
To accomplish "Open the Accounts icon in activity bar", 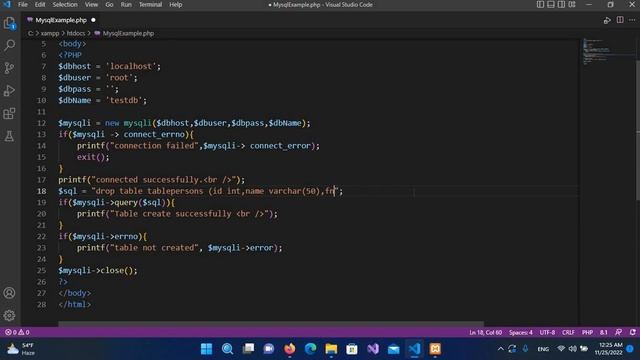I will (9, 293).
